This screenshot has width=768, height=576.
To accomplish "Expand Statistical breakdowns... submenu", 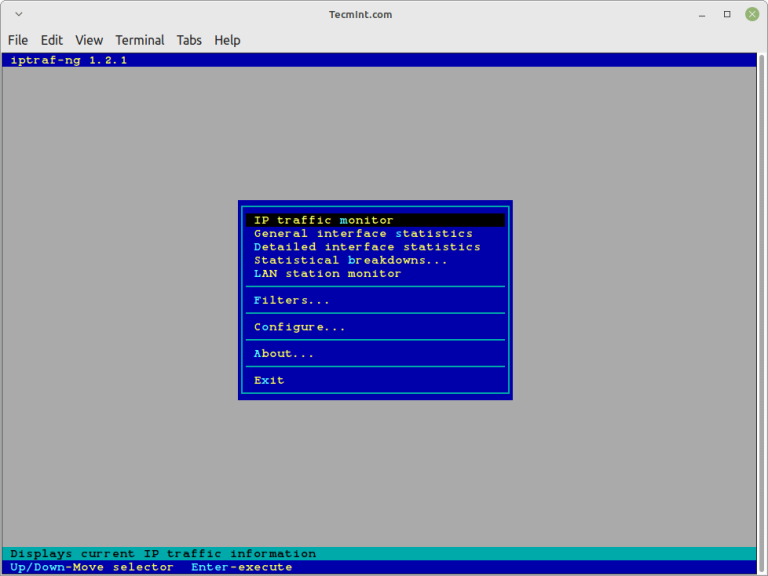I will pyautogui.click(x=351, y=260).
